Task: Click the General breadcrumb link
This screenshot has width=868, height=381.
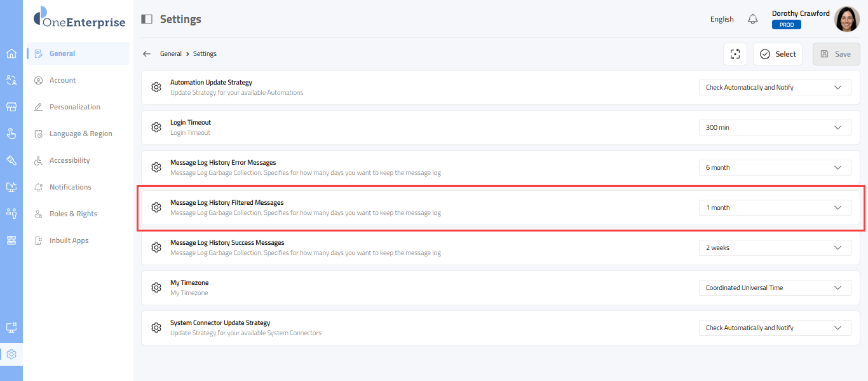Action: [170, 54]
